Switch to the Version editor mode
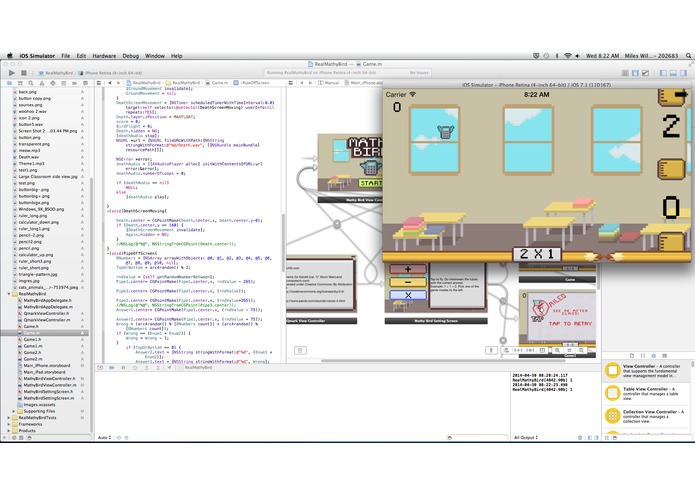Screen dimensions: 695x494 coord(645,73)
